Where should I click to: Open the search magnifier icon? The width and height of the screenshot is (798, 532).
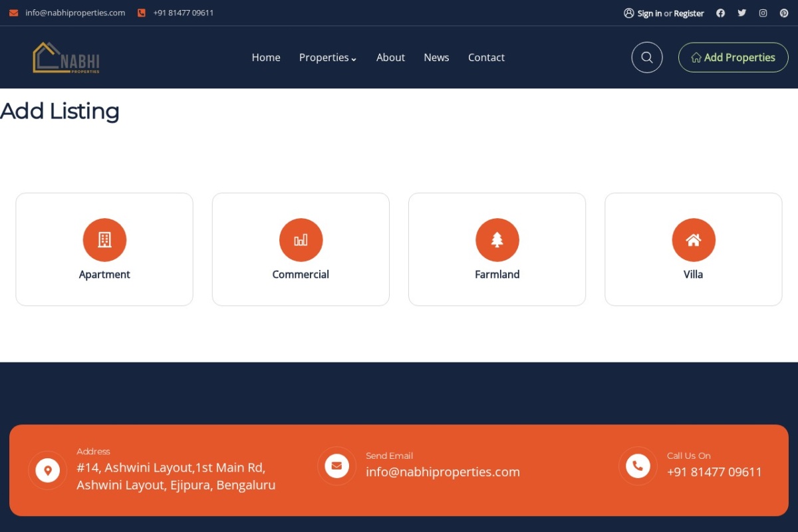[x=647, y=57]
